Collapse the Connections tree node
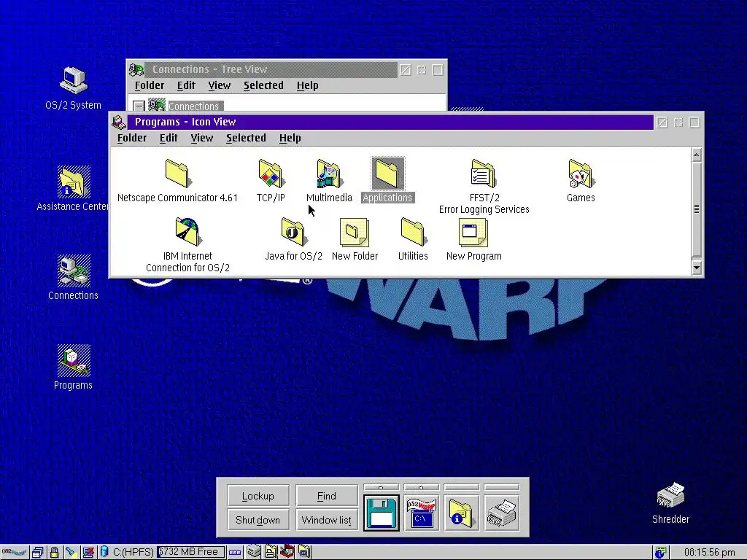Viewport: 747px width, 560px height. 139,106
